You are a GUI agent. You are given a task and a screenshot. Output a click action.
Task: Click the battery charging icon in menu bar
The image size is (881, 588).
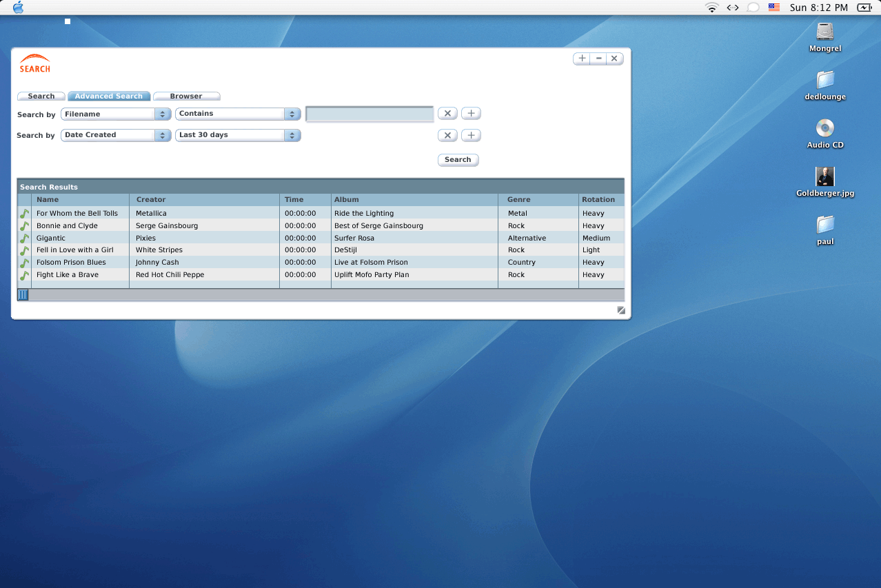(864, 8)
